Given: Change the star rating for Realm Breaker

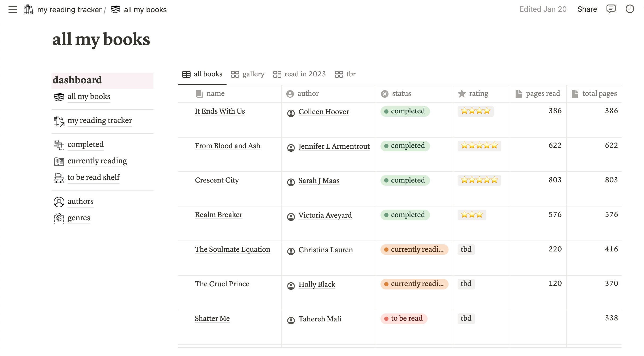Looking at the screenshot, I should coord(472,215).
